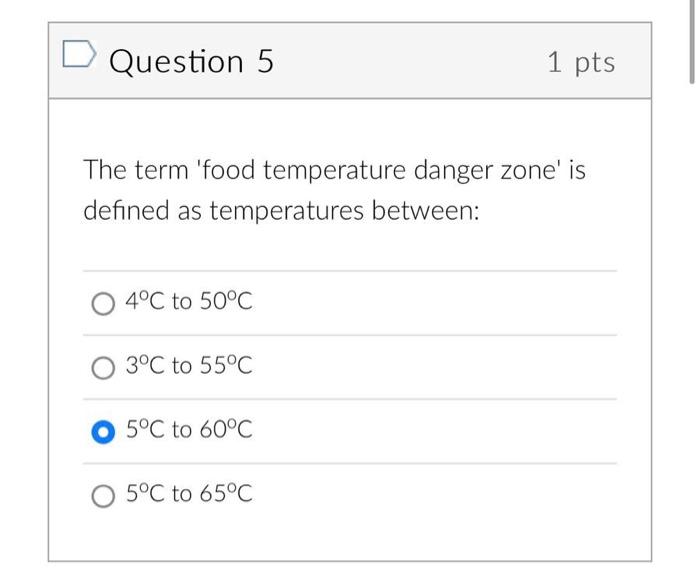The width and height of the screenshot is (700, 577).
Task: Click the '4°C to 50°C' answer label text
Action: 189,302
